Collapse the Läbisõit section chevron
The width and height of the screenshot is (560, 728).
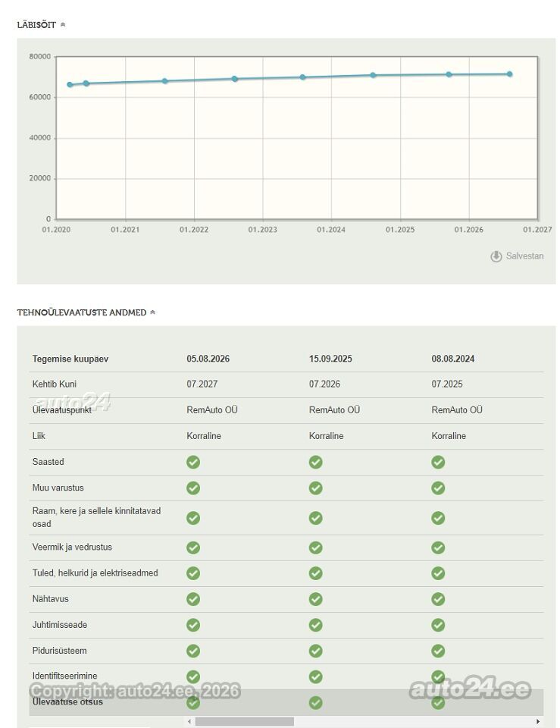[x=63, y=25]
